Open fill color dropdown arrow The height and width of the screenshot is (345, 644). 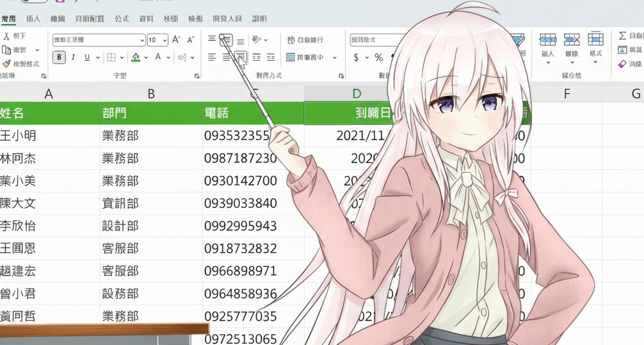tap(146, 58)
